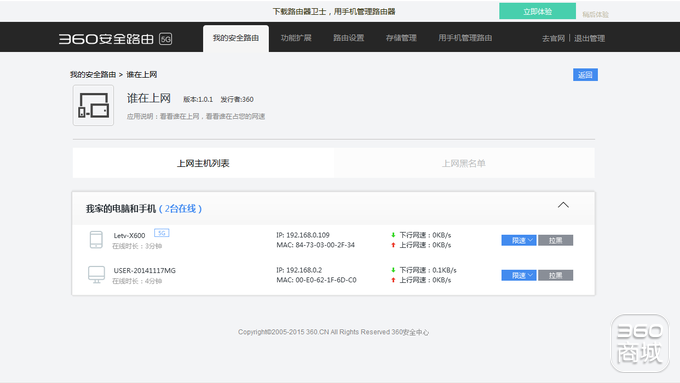Click 在线时长：3分钟 under Letv-X600

(x=137, y=246)
